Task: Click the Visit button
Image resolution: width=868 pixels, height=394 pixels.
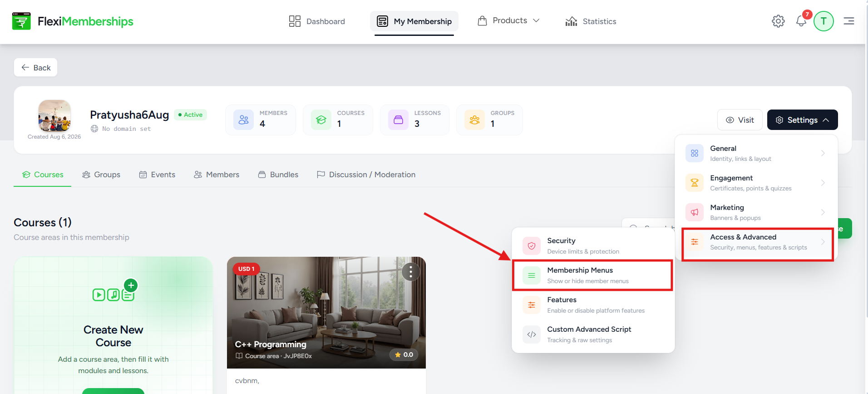Action: tap(740, 120)
